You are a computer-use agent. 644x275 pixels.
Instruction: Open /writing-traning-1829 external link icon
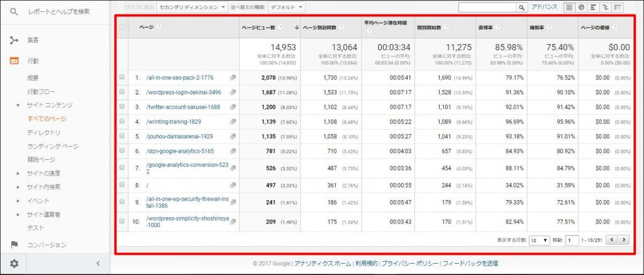[x=233, y=121]
